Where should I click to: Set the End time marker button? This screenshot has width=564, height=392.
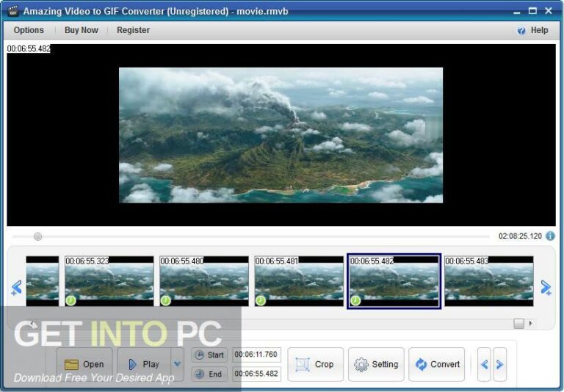pyautogui.click(x=209, y=374)
